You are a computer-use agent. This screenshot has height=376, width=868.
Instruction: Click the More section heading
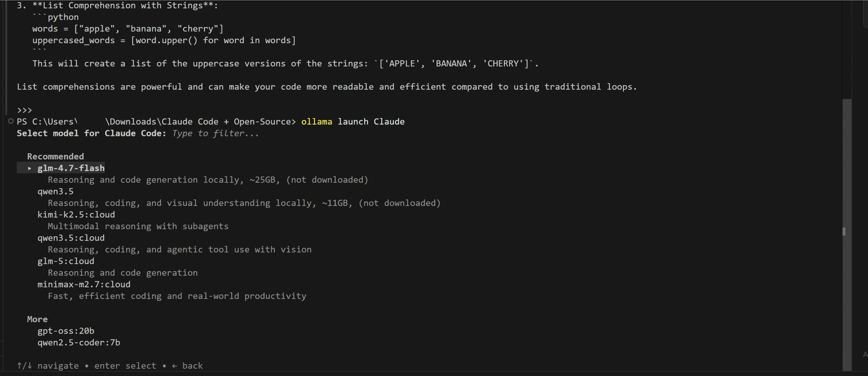point(37,320)
